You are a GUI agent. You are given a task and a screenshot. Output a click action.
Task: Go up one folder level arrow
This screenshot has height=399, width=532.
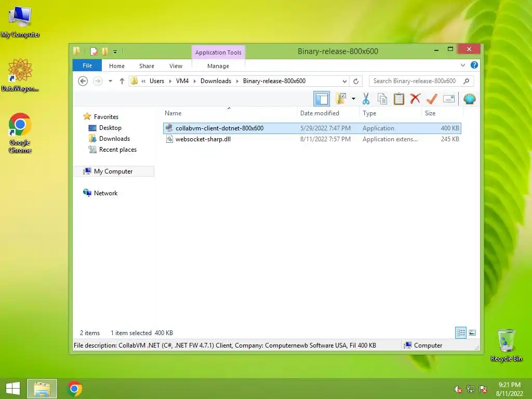[122, 81]
